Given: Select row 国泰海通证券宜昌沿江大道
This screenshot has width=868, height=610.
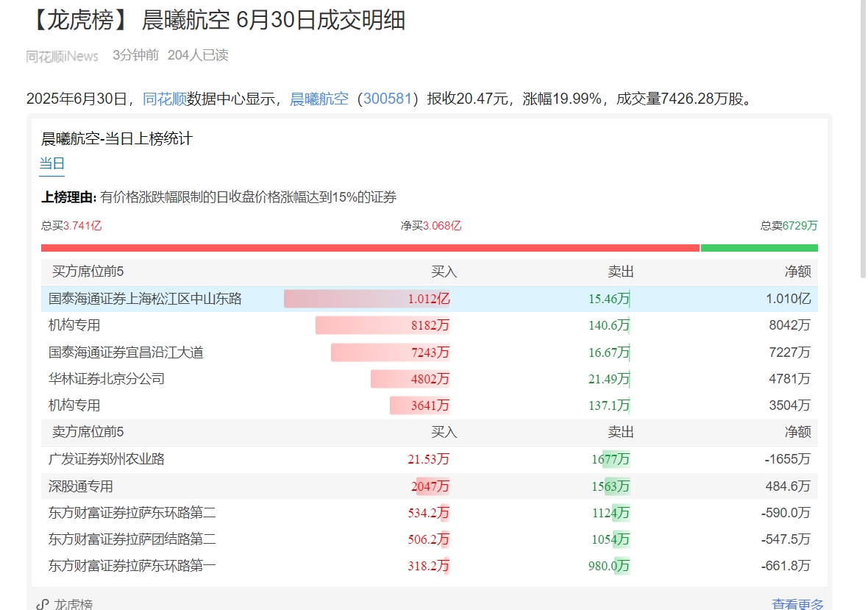Looking at the screenshot, I should tap(430, 352).
